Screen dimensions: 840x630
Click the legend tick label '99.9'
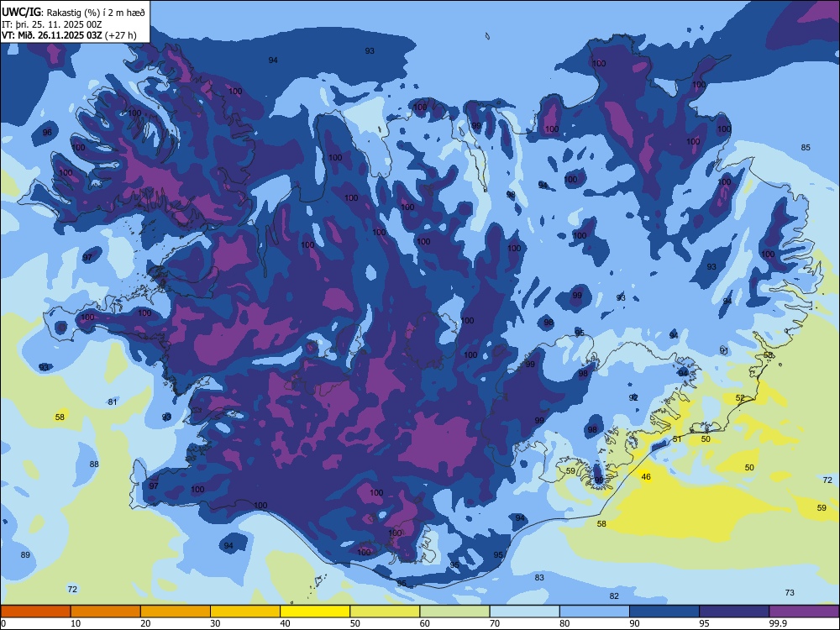[778, 623]
